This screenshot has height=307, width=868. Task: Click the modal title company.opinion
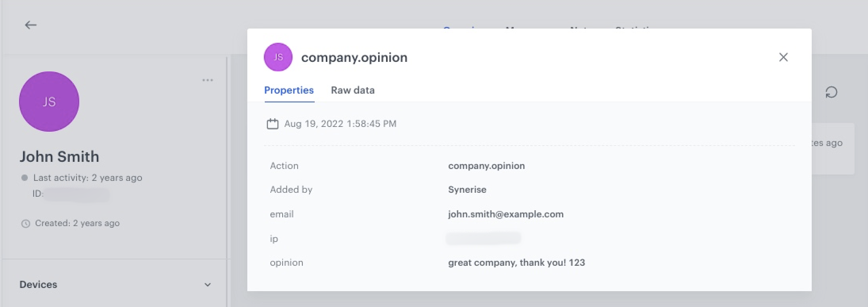[x=354, y=58]
